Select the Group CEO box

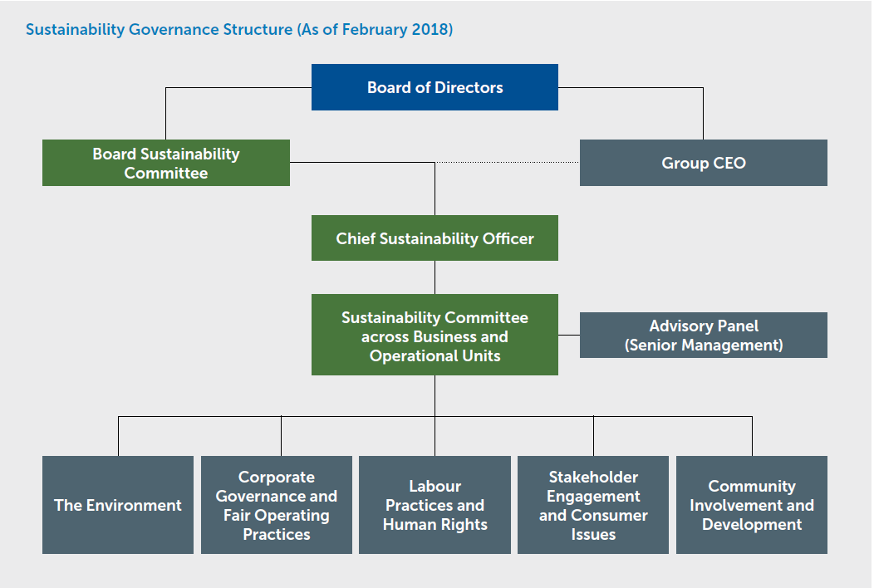tap(703, 163)
